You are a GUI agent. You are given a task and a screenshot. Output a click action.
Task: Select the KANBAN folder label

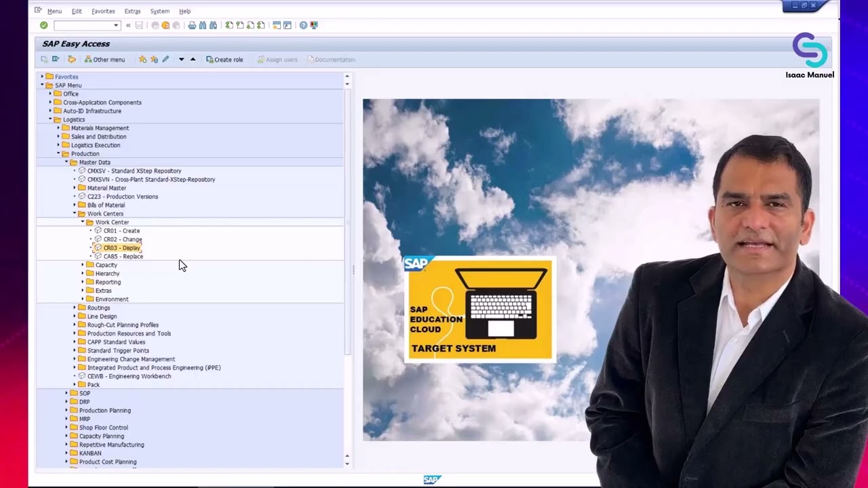pyautogui.click(x=90, y=453)
